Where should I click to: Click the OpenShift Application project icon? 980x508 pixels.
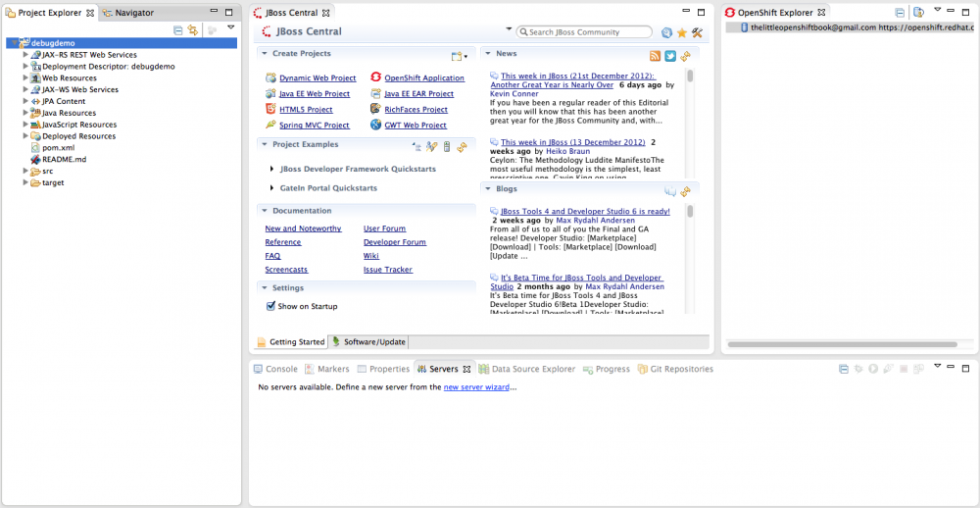point(375,78)
